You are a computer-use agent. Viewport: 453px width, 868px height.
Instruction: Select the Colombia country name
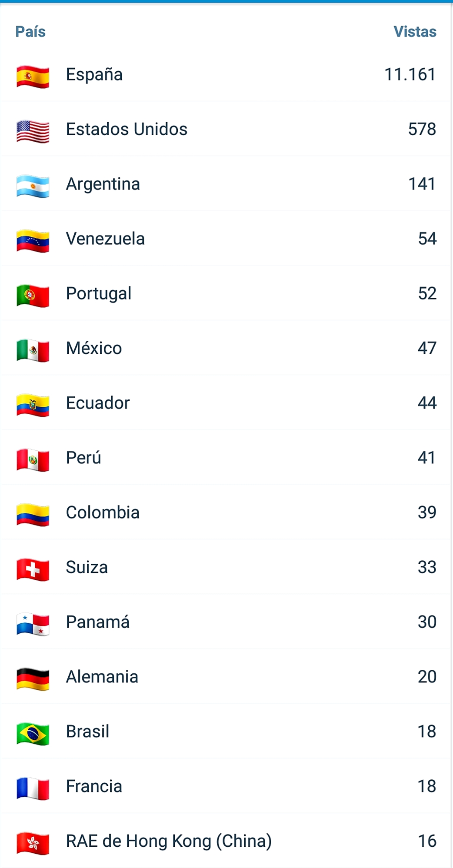point(103,512)
